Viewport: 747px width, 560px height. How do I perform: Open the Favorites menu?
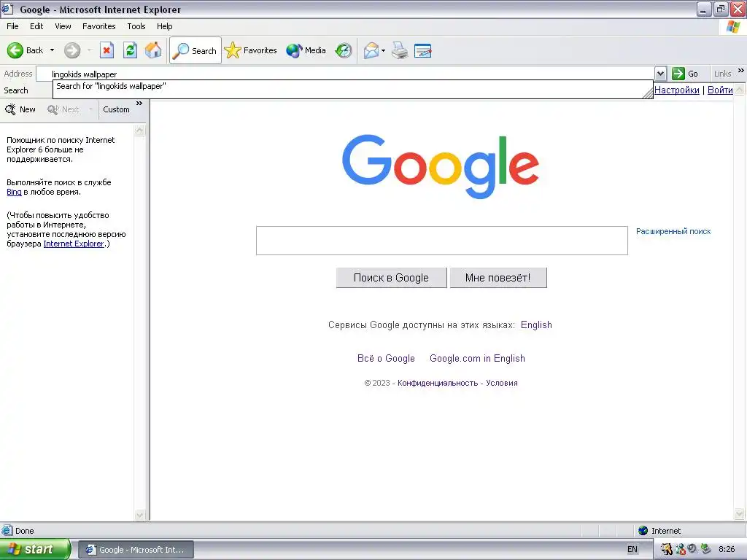point(99,27)
